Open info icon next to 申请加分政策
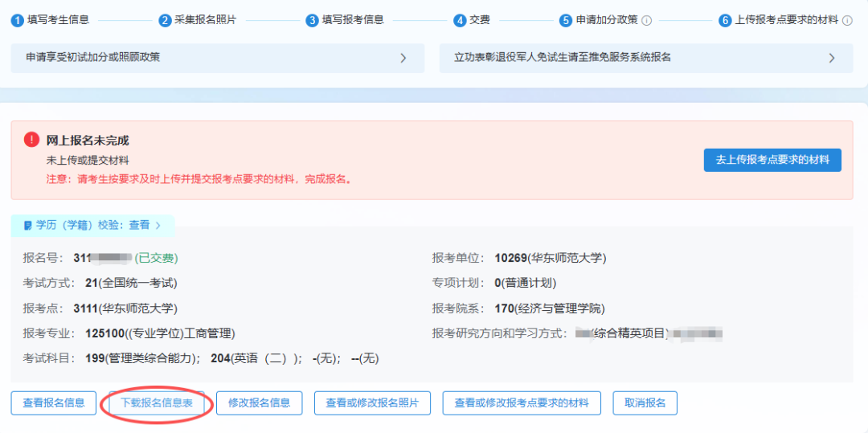868x433 pixels. point(646,21)
